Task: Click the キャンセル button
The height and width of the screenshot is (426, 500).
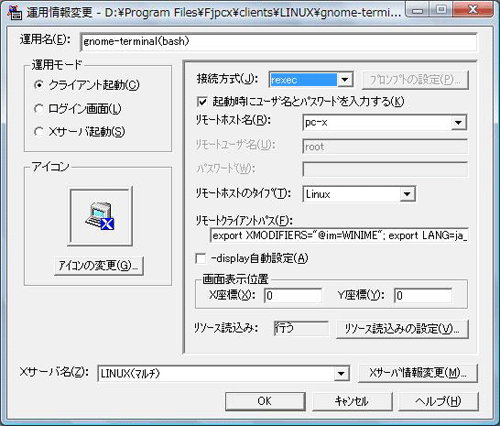Action: (x=352, y=401)
